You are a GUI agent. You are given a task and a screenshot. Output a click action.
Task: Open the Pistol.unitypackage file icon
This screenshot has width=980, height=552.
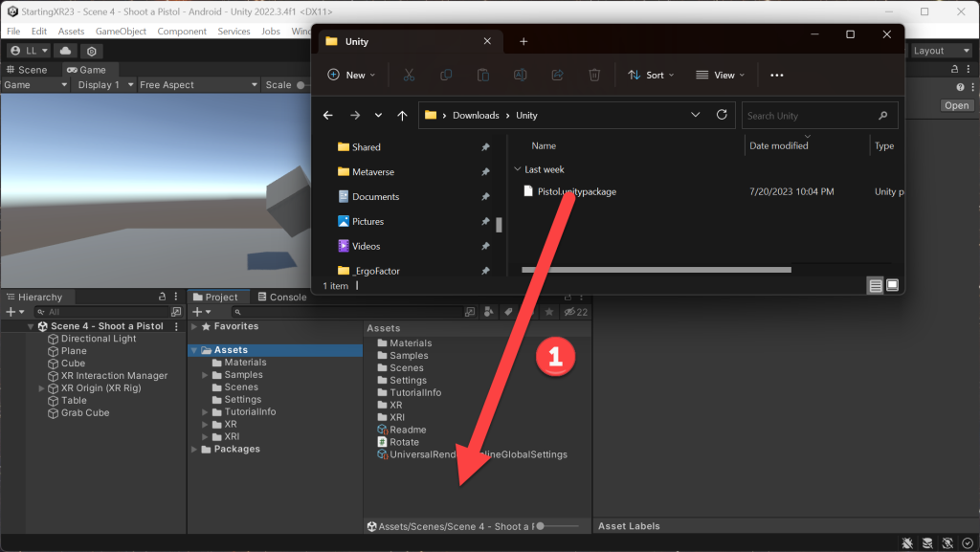pos(528,191)
